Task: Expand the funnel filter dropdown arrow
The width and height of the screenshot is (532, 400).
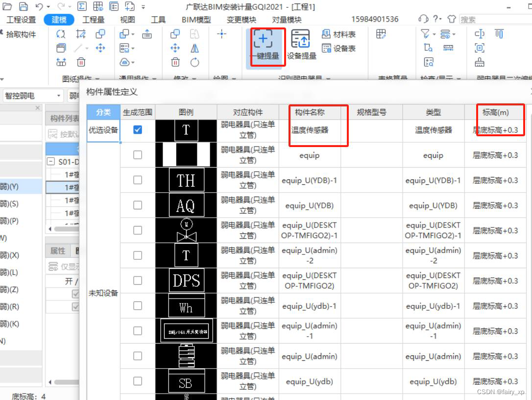Action: [x=434, y=34]
